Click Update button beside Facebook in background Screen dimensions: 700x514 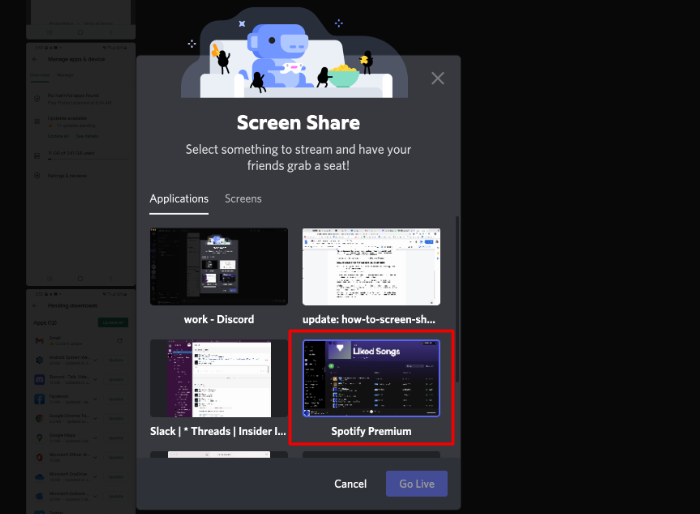[x=116, y=399]
